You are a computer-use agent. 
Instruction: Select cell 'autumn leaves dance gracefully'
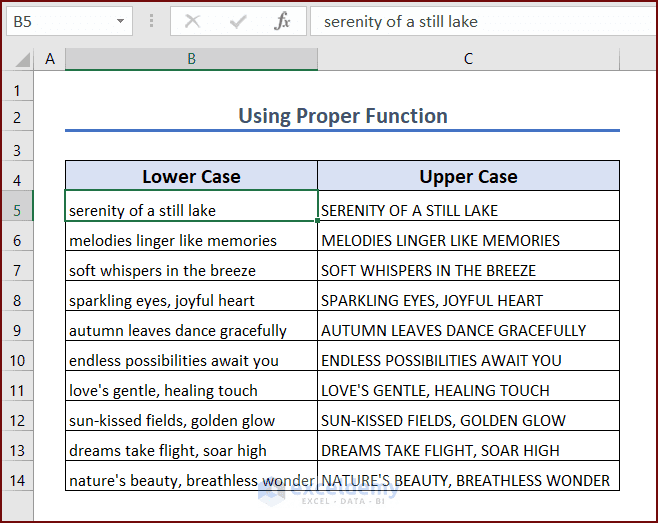pos(191,326)
